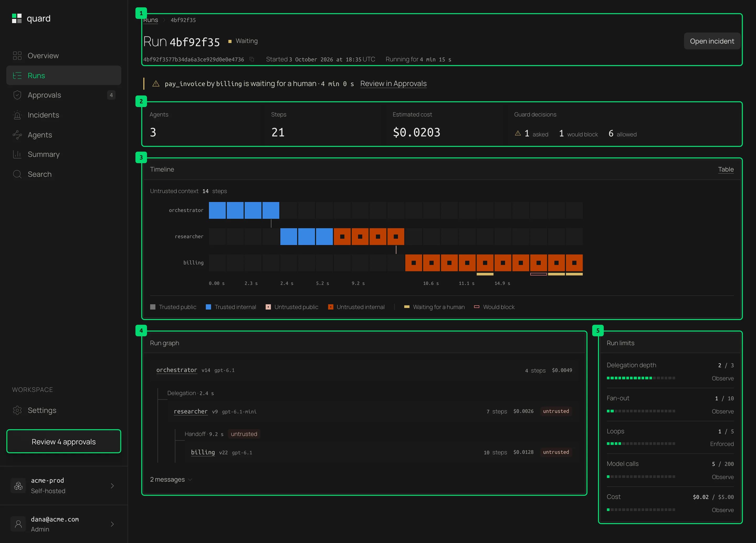This screenshot has height=543, width=756.
Task: Switch timeline to Table view
Action: [726, 169]
